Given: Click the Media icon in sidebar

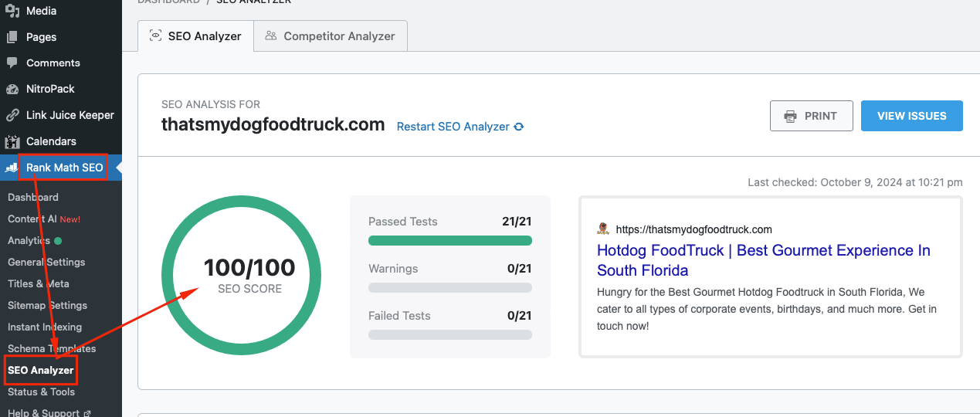Looking at the screenshot, I should [x=12, y=11].
